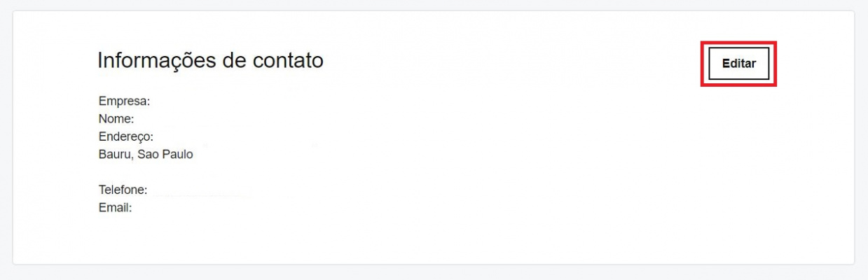Click the "Informações de contato" heading

tap(210, 61)
